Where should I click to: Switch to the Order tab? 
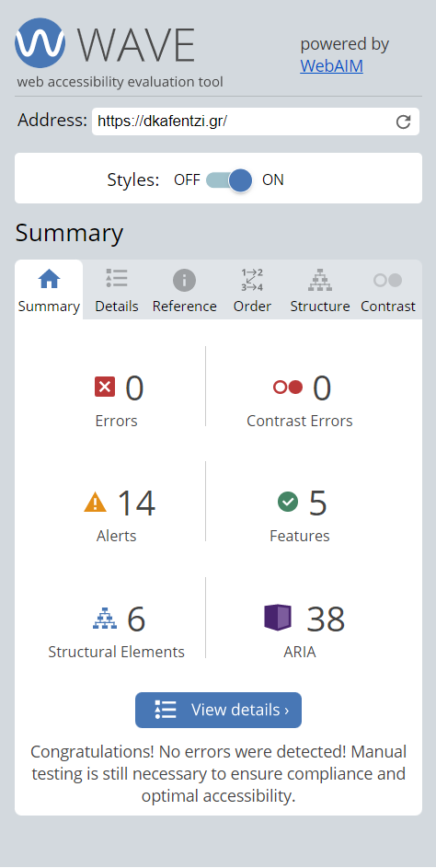tap(252, 290)
